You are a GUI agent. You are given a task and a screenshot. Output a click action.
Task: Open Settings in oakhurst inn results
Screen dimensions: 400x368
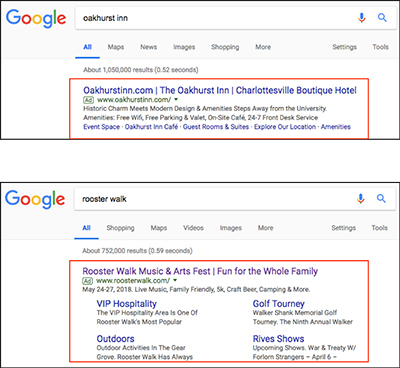pyautogui.click(x=344, y=47)
